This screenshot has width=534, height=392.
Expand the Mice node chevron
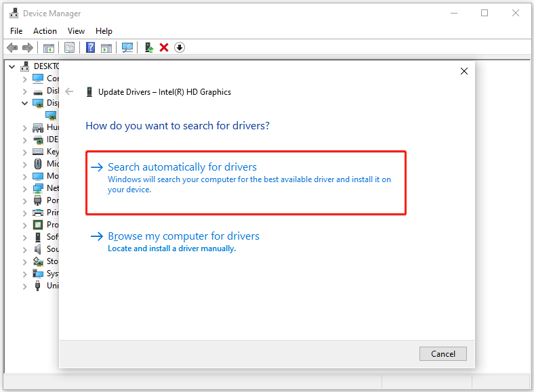[24, 165]
